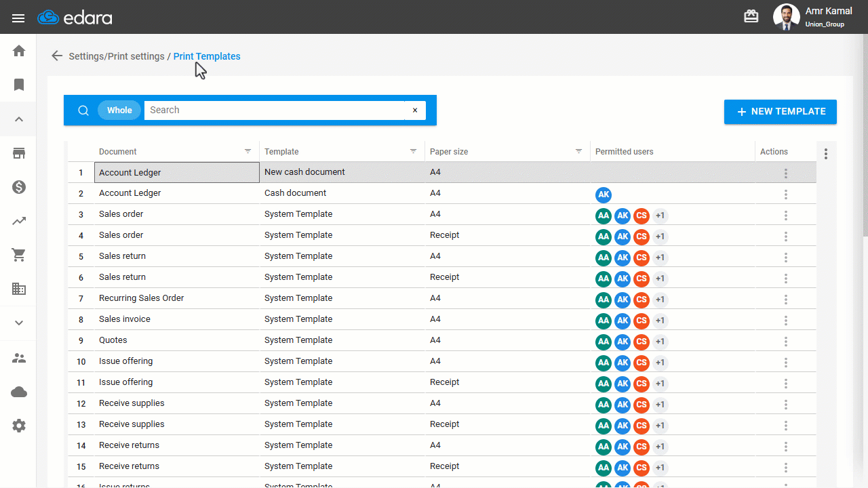Toggle the Whole search filter chip
Screen dimensions: 868x488
click(x=119, y=110)
